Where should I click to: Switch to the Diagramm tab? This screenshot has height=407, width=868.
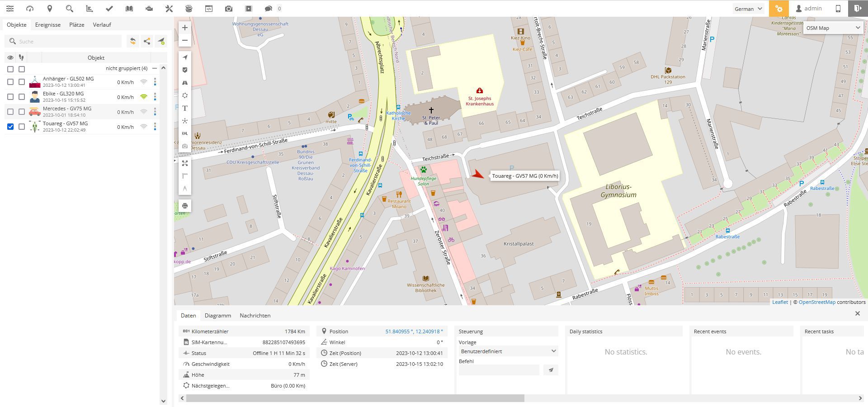218,316
